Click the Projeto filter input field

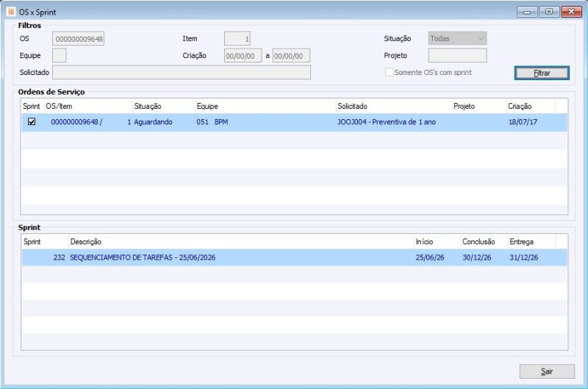tap(457, 55)
